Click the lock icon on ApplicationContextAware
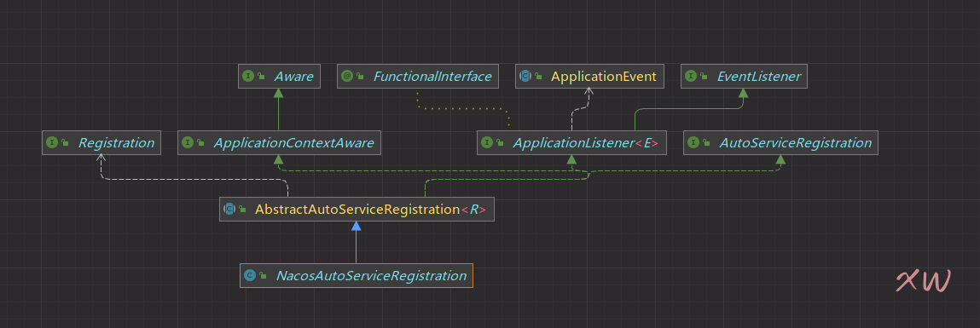980x328 pixels. click(200, 142)
